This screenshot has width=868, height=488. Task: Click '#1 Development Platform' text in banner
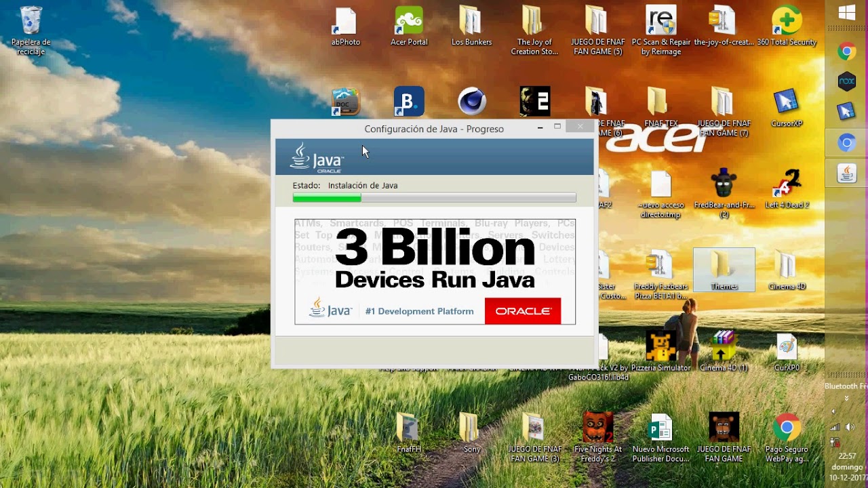419,311
